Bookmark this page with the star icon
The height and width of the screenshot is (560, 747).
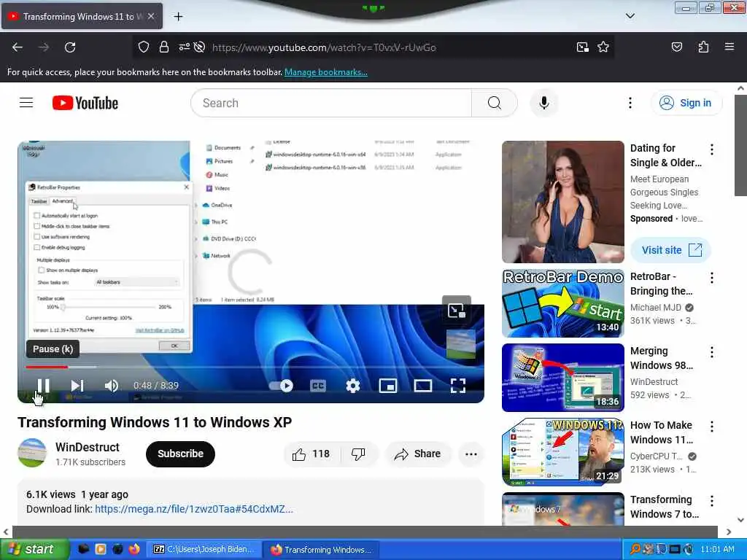point(603,47)
